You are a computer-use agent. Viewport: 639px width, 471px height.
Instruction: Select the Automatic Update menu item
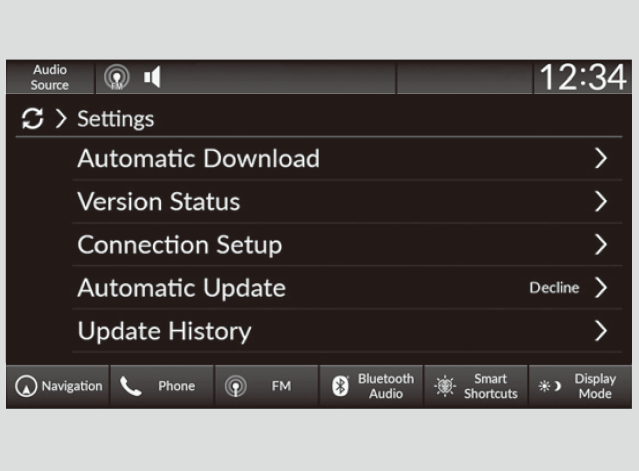tap(181, 288)
